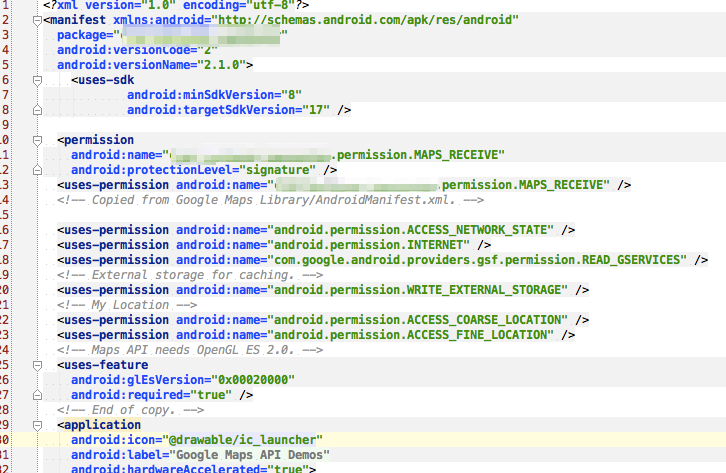Collapse the application tag fold marker

38,425
